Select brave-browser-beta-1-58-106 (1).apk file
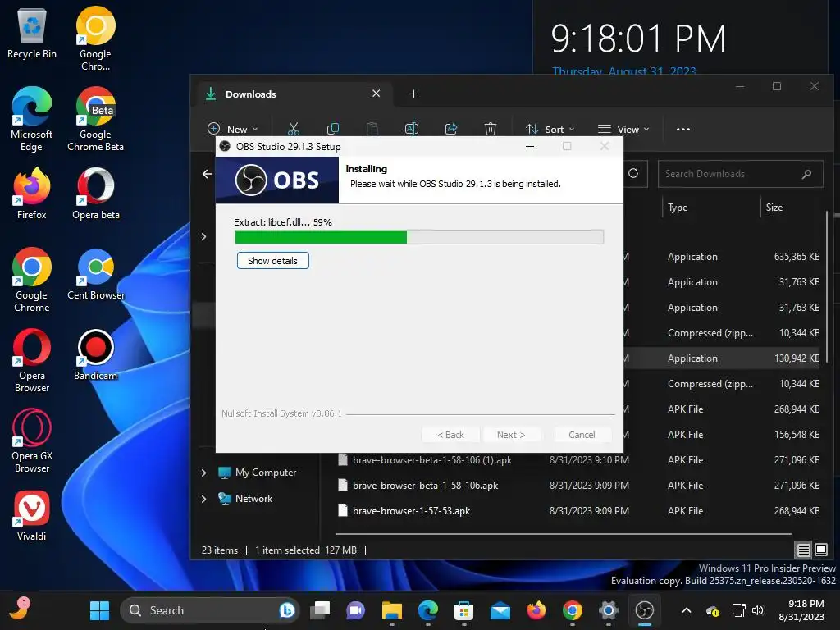The image size is (840, 630). click(x=431, y=459)
